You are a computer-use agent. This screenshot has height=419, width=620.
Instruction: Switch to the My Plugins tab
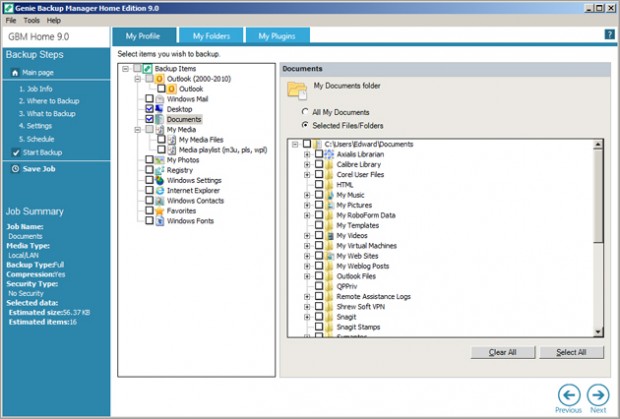pos(277,36)
